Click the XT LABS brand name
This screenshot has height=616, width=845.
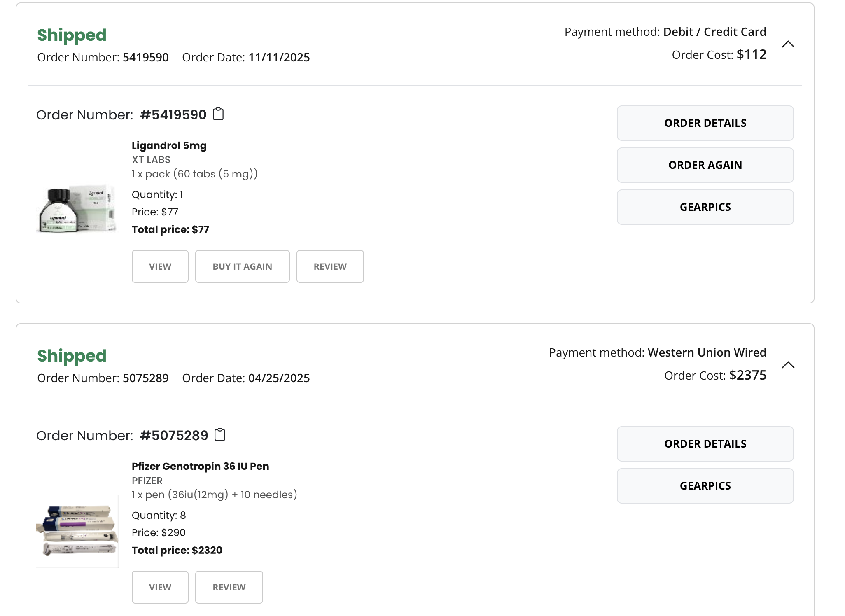tap(151, 160)
